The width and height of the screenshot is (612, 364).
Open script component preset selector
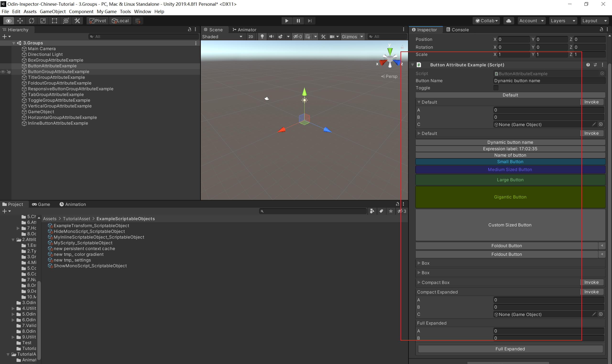click(595, 65)
